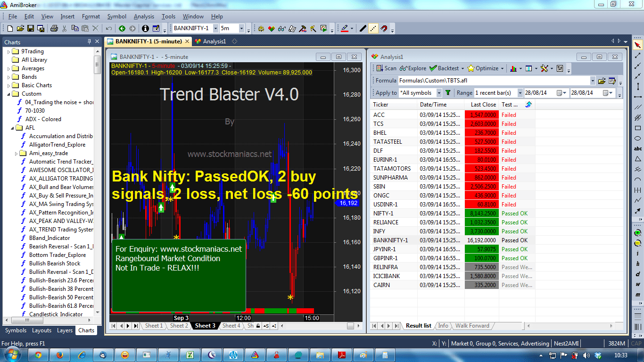Click the red 1,547.0000 ACC cell
Image resolution: width=644 pixels, height=362 pixels.
[x=481, y=115]
